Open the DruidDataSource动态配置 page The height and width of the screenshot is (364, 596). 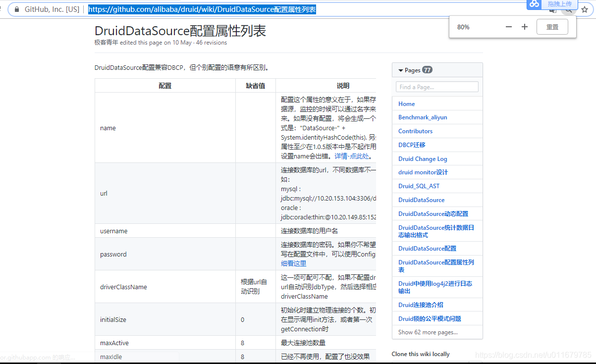[x=433, y=214]
